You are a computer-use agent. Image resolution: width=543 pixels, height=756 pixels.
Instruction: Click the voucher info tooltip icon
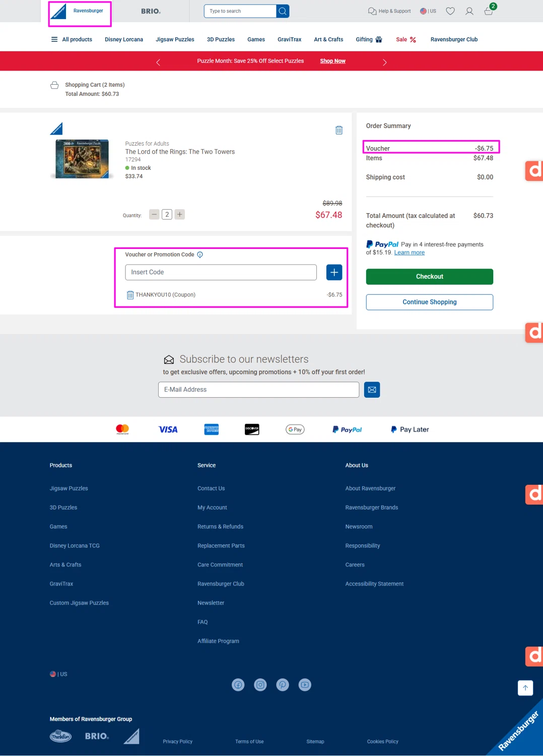(x=200, y=255)
